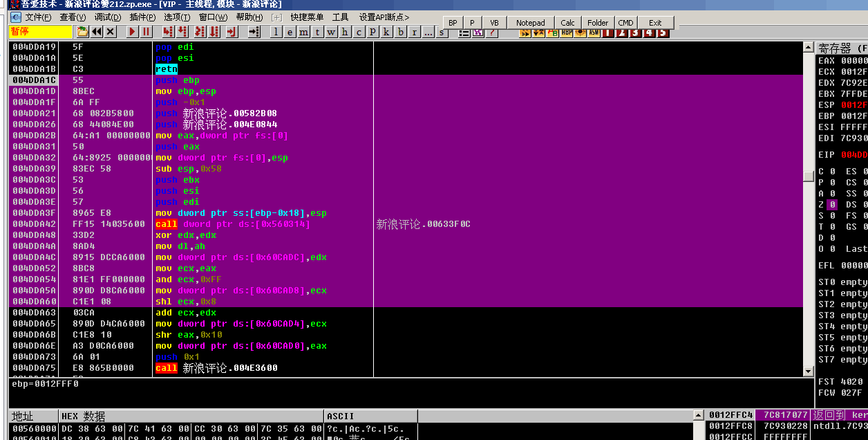Open Threads window with 't' button
The height and width of the screenshot is (440, 868).
(317, 32)
